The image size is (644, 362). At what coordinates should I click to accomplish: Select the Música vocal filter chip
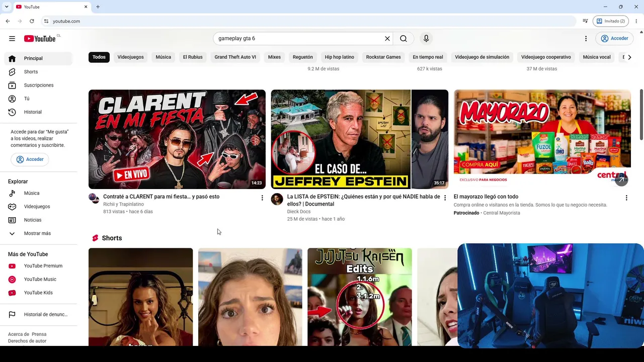[597, 57]
